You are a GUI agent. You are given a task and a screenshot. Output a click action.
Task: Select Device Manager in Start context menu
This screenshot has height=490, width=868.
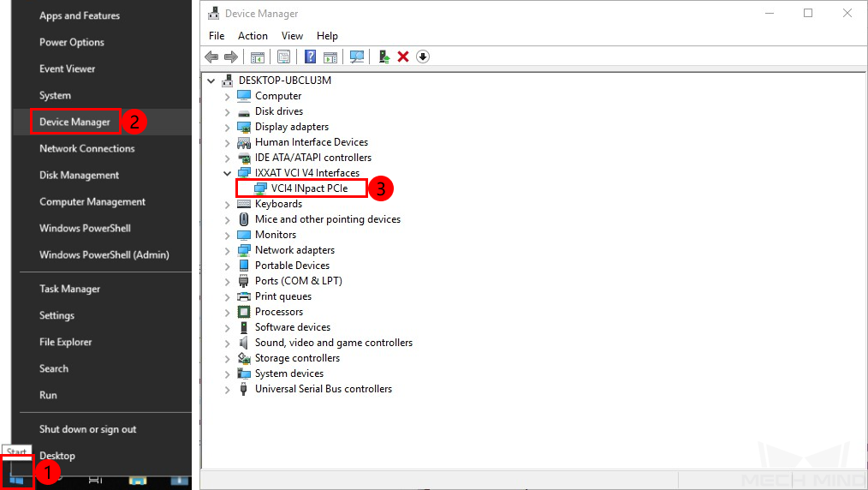pyautogui.click(x=74, y=122)
